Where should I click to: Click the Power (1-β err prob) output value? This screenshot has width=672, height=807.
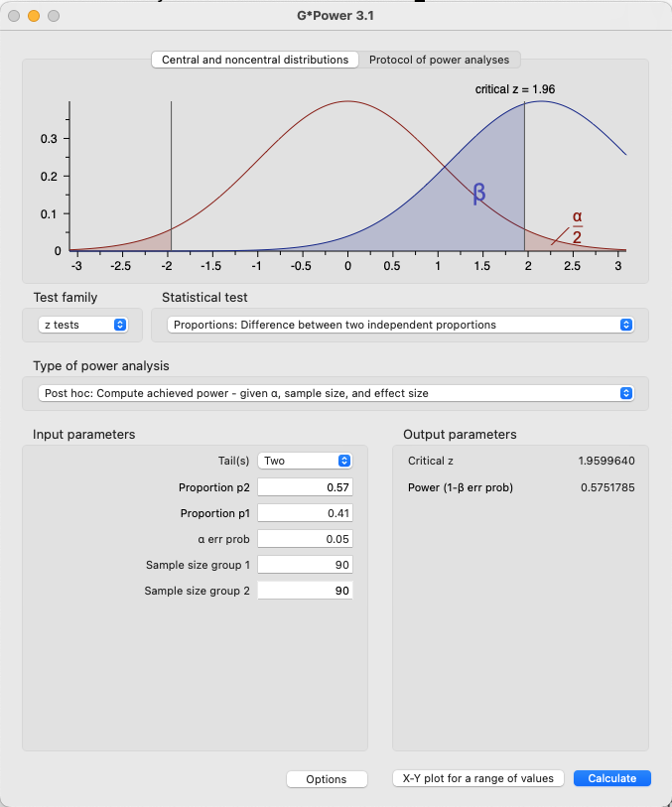(607, 487)
